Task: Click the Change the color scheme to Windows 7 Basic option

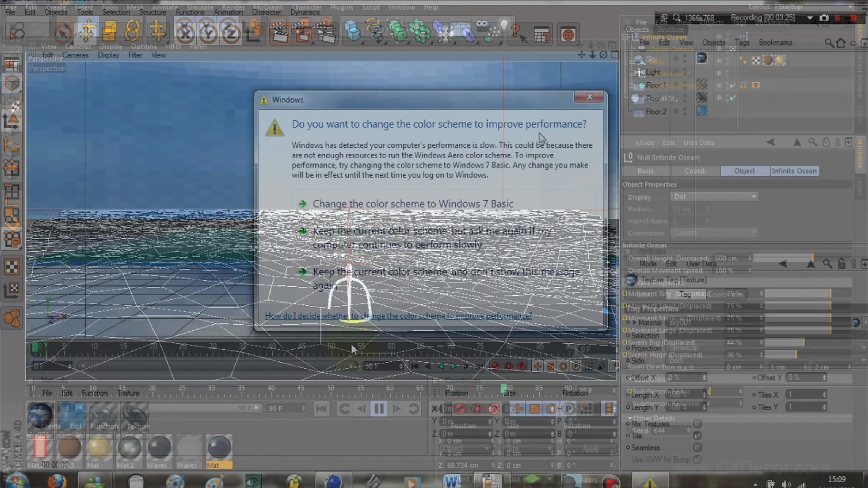Action: pos(413,203)
